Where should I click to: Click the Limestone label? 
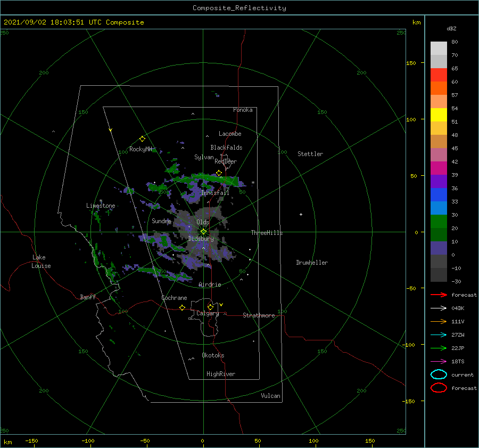click(101, 206)
